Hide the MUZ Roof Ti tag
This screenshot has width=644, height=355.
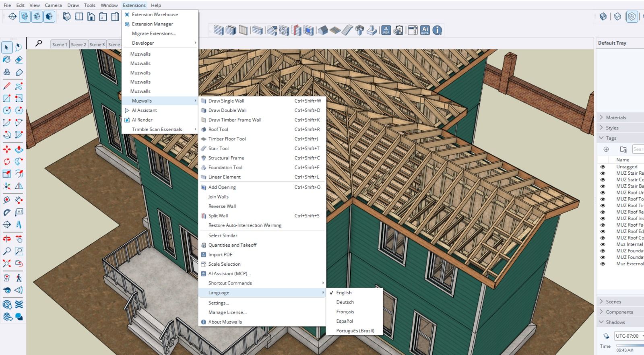tap(603, 206)
